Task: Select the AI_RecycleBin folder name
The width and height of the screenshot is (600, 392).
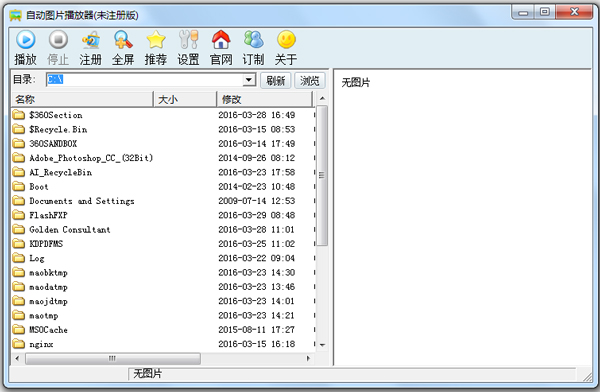Action: click(x=60, y=172)
